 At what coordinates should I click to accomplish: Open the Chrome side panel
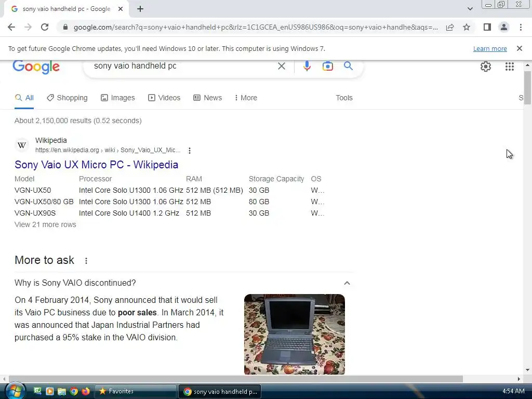[x=487, y=27]
